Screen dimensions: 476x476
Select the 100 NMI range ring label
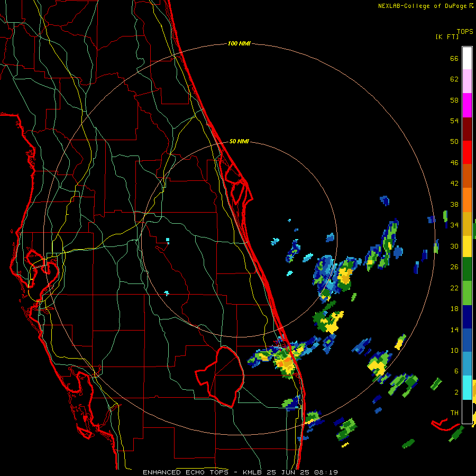(x=239, y=43)
